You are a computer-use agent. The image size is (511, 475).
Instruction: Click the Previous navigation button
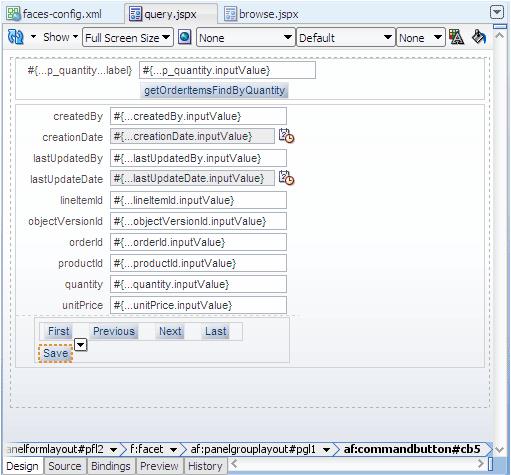(x=114, y=331)
